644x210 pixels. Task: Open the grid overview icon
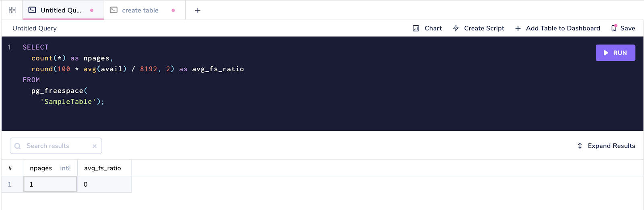coord(12,10)
